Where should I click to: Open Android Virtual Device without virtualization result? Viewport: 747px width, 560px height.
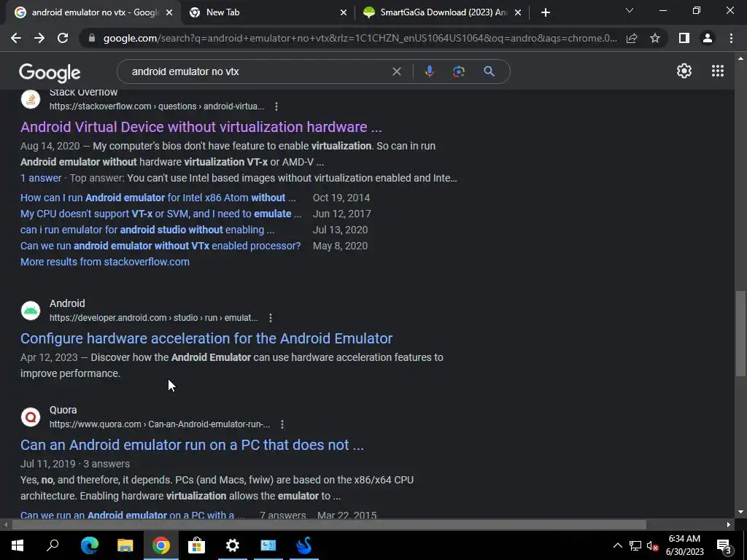201,127
